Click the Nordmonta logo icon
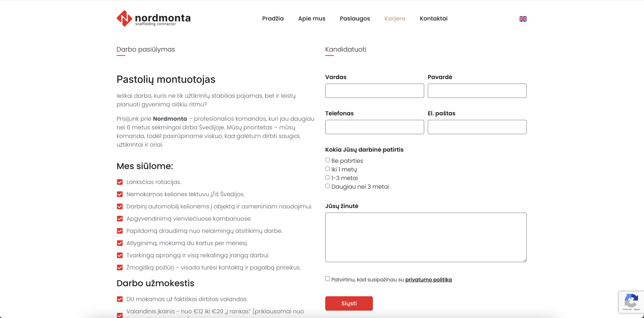644x318 pixels. (x=124, y=18)
